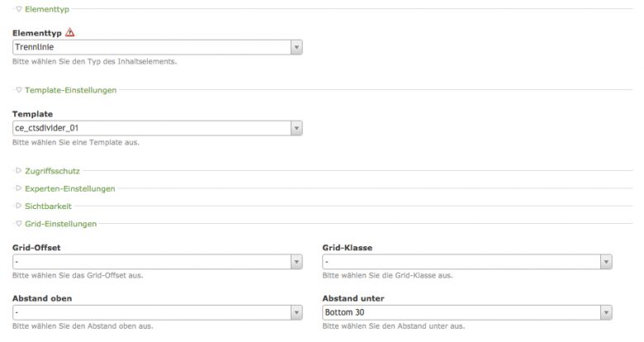Open the Template dropdown arrow
This screenshot has height=342, width=644.
coord(297,128)
